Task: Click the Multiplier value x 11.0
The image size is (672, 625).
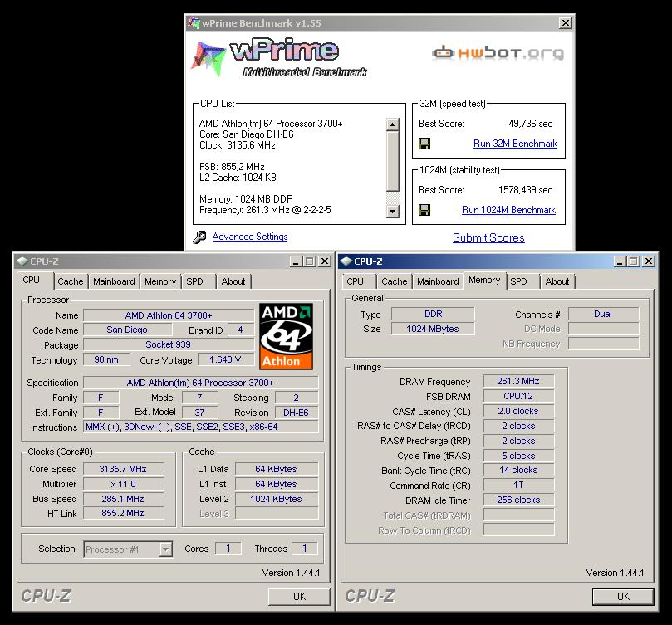Action: tap(123, 484)
